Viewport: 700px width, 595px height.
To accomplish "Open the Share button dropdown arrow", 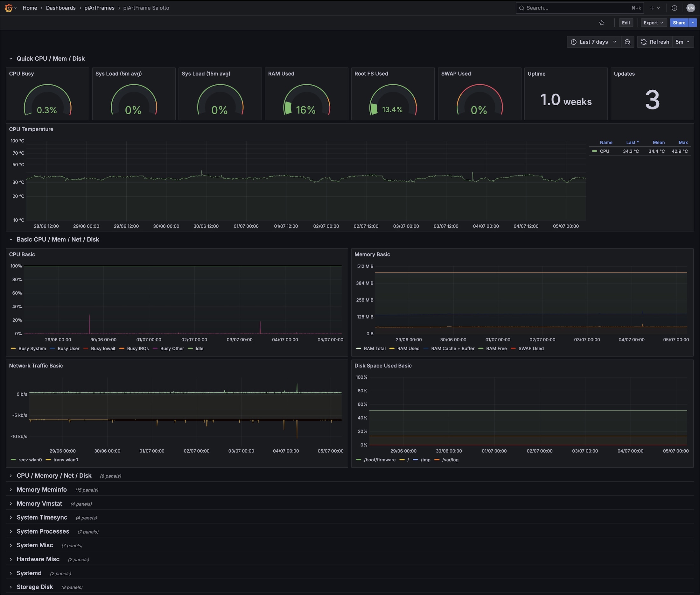I will tap(693, 23).
